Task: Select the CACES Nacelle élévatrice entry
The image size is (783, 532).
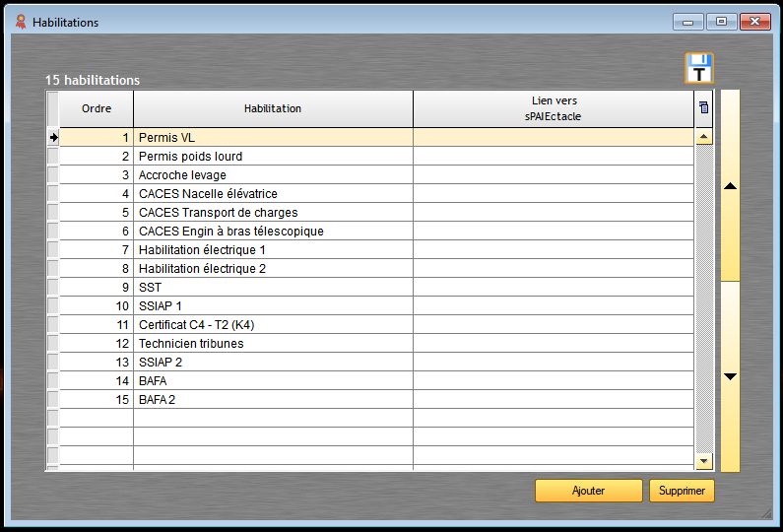Action: [208, 194]
